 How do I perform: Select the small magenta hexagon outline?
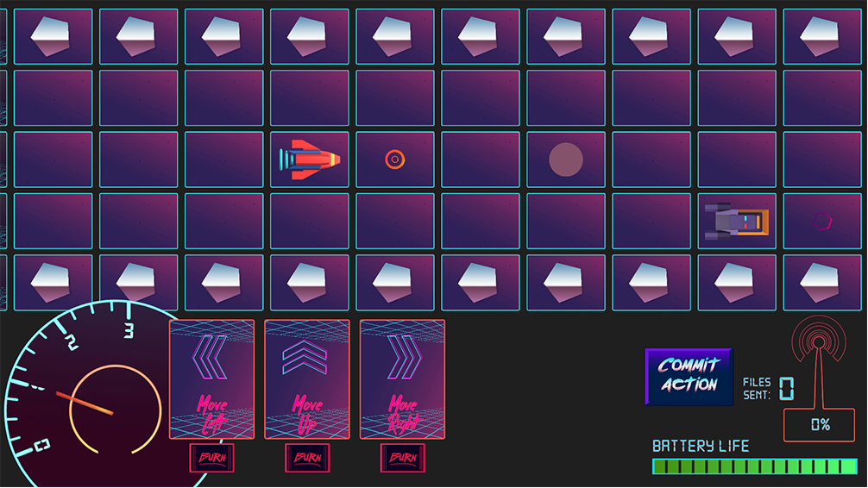(x=822, y=222)
